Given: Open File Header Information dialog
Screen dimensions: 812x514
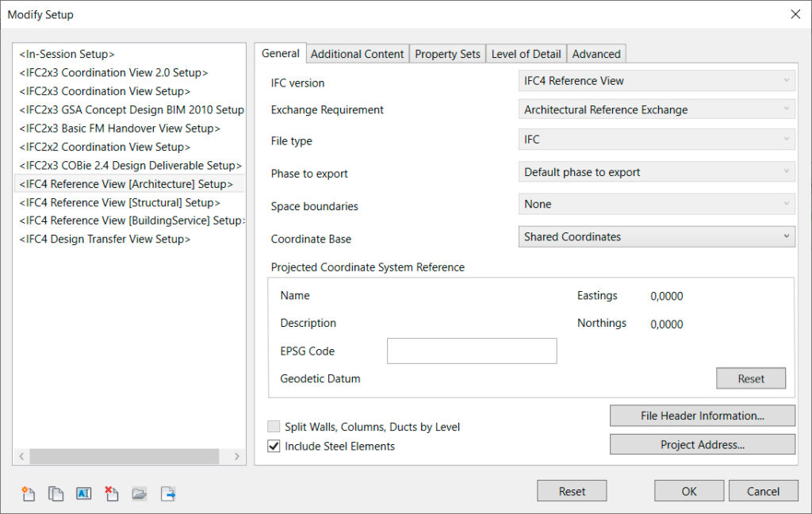Looking at the screenshot, I should click(x=703, y=416).
